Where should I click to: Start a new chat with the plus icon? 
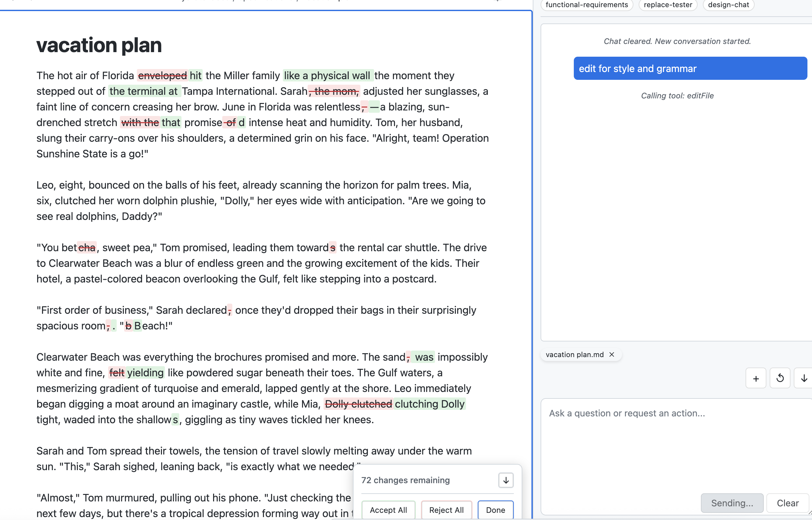tap(756, 378)
